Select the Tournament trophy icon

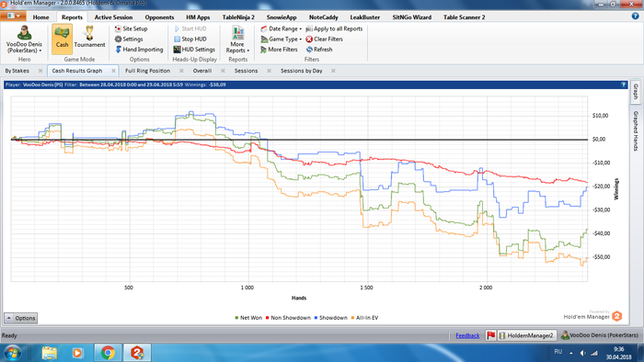pyautogui.click(x=89, y=33)
